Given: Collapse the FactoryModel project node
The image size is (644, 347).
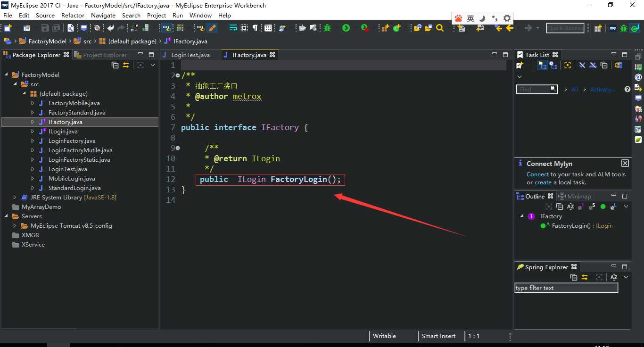Looking at the screenshot, I should 6,74.
